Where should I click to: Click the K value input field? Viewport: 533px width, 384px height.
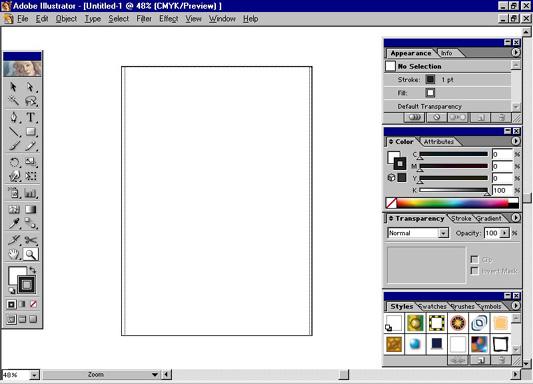click(502, 190)
